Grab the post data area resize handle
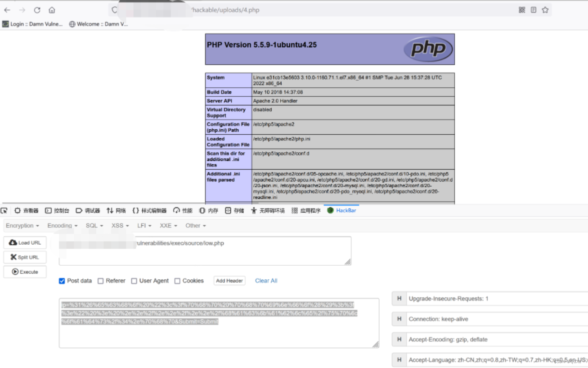Viewport: 588px width, 368px height. [x=376, y=345]
